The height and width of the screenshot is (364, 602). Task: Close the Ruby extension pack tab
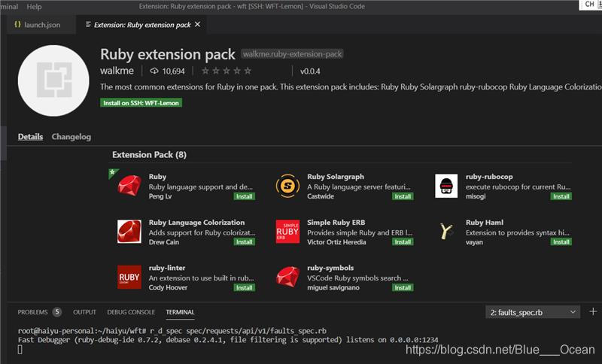[197, 24]
